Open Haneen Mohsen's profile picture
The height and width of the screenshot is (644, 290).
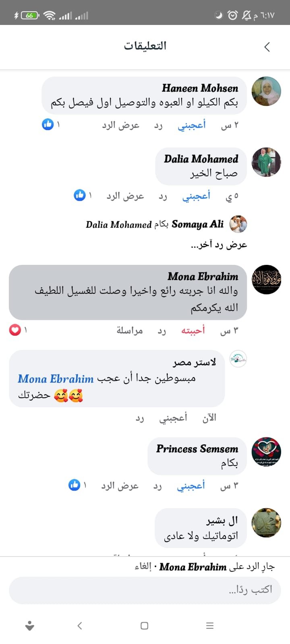266,91
